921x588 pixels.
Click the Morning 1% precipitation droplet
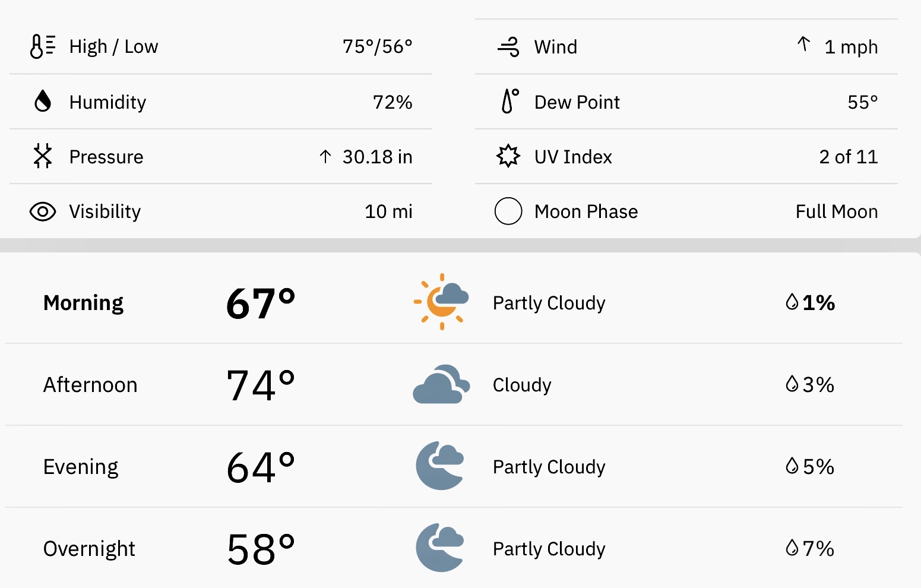[792, 302]
